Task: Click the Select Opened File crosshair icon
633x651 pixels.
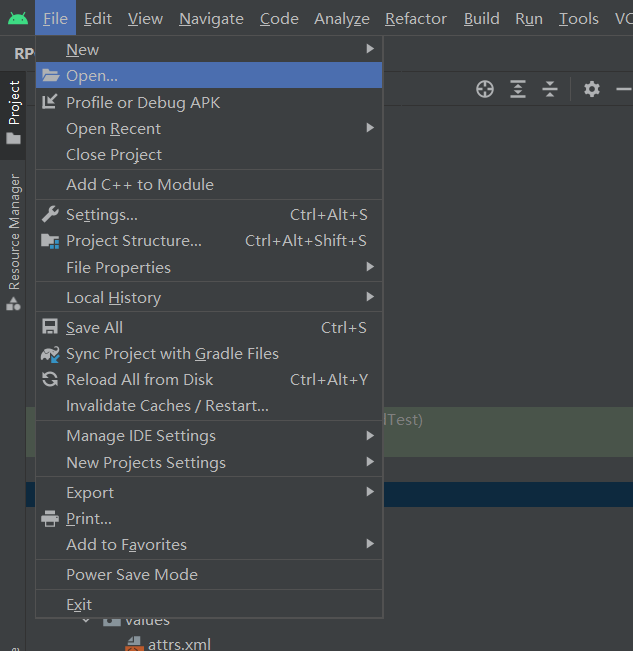Action: [x=485, y=89]
